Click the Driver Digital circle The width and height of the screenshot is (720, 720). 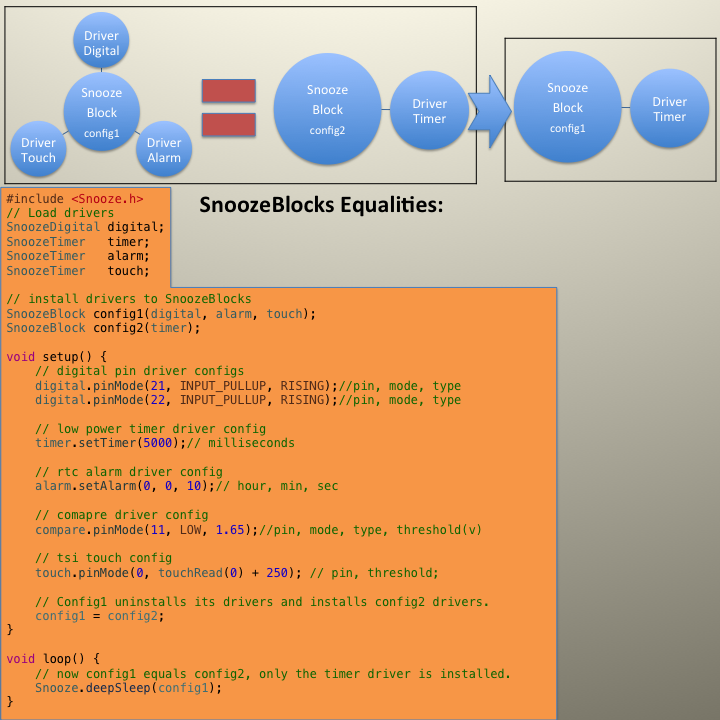tap(101, 40)
